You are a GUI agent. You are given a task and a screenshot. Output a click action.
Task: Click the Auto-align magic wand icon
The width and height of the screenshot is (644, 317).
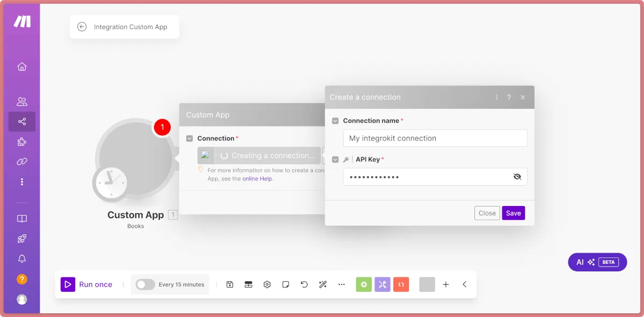coord(323,284)
